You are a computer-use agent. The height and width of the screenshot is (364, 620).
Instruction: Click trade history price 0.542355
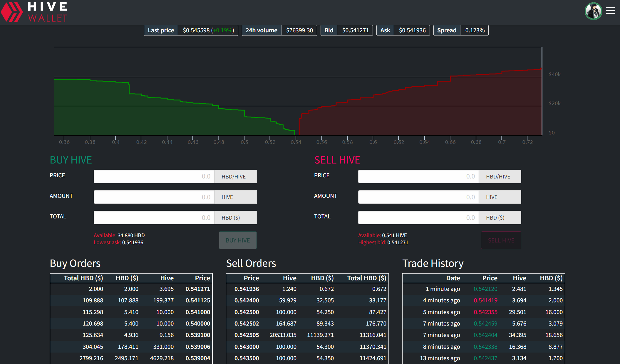pos(485,312)
